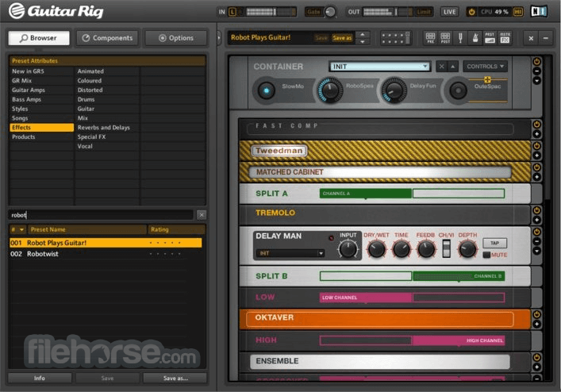Screen dimensions: 561x392
Task: Toggle the Tweedman power button
Action: [536, 146]
